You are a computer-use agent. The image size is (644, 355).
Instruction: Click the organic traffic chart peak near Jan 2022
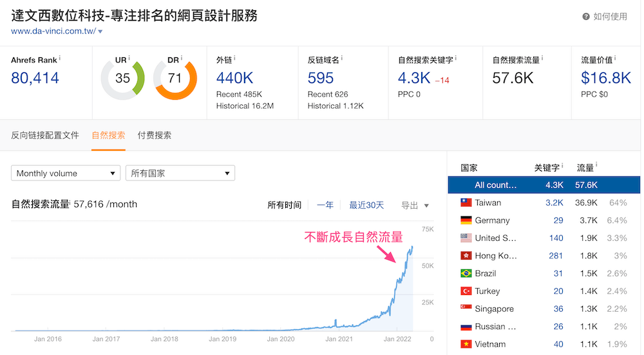pos(412,247)
